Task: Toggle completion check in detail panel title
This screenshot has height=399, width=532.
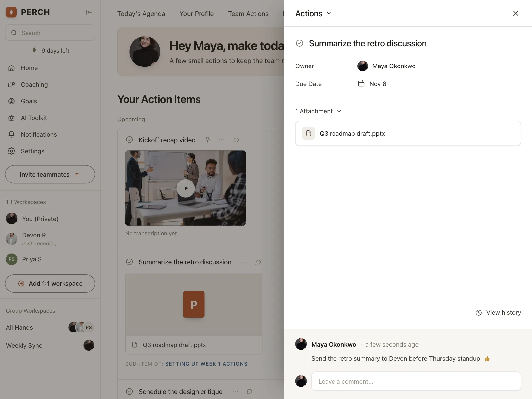Action: pyautogui.click(x=299, y=43)
